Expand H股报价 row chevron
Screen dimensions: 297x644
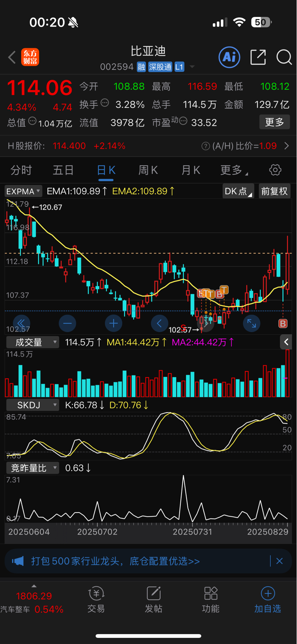(287, 146)
